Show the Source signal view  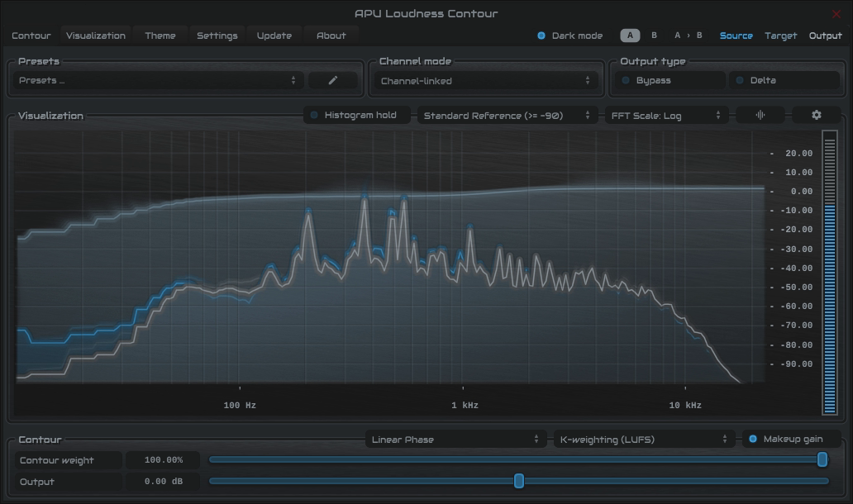tap(736, 36)
